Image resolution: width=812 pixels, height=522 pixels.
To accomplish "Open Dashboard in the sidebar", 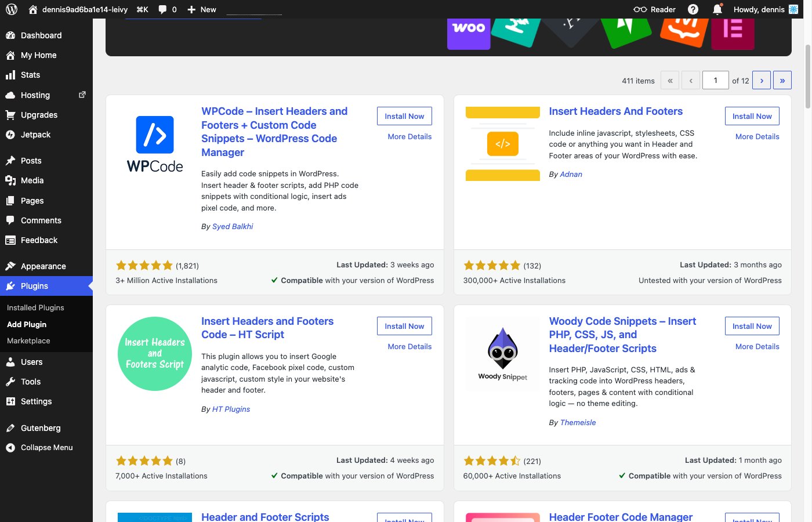I will coord(46,35).
